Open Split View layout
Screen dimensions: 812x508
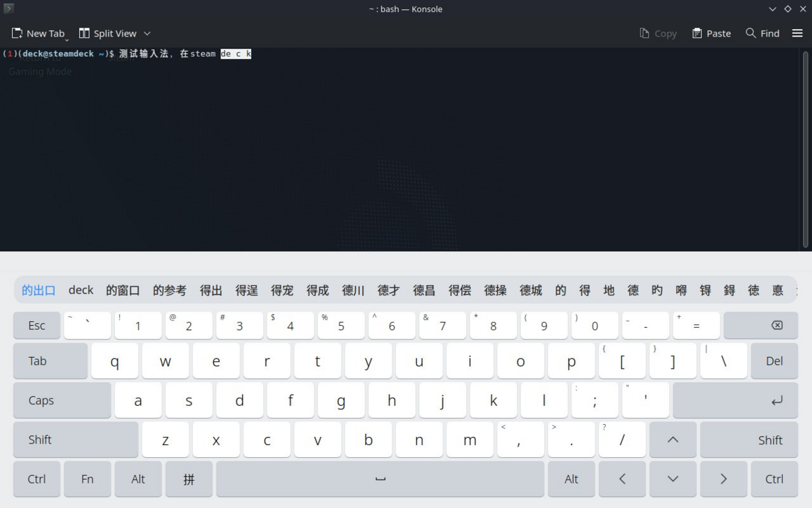[x=108, y=33]
